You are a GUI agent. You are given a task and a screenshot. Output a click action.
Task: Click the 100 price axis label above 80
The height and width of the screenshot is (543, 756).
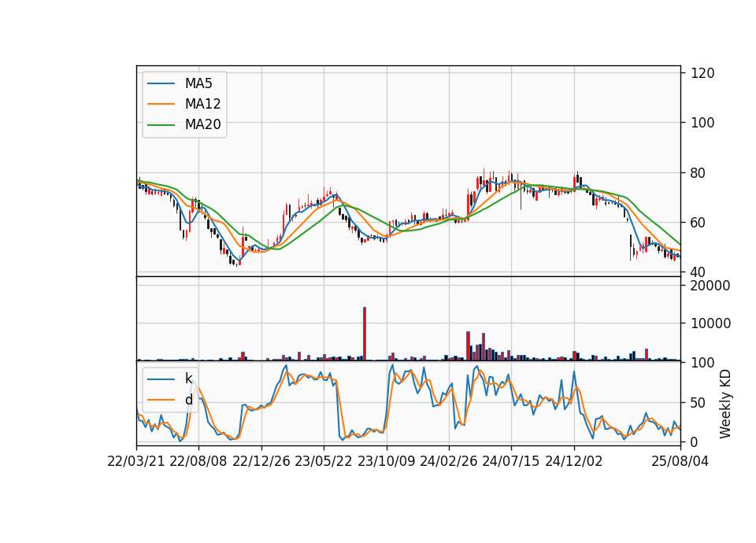click(702, 123)
